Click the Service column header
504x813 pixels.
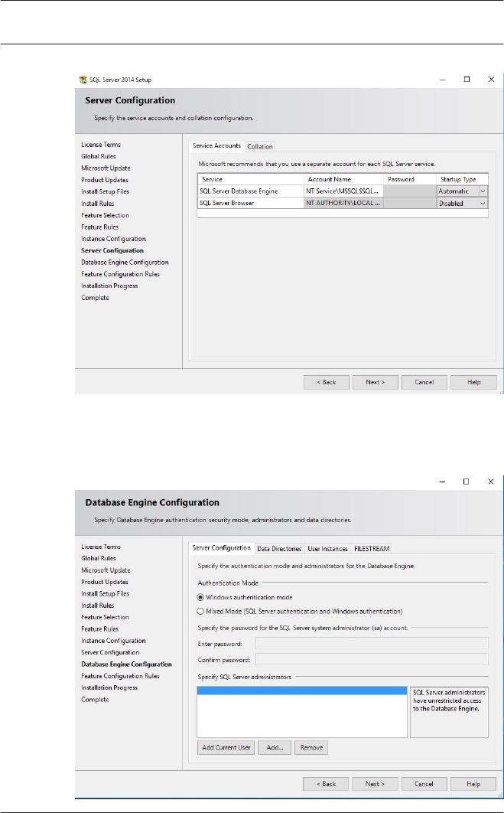pos(250,179)
